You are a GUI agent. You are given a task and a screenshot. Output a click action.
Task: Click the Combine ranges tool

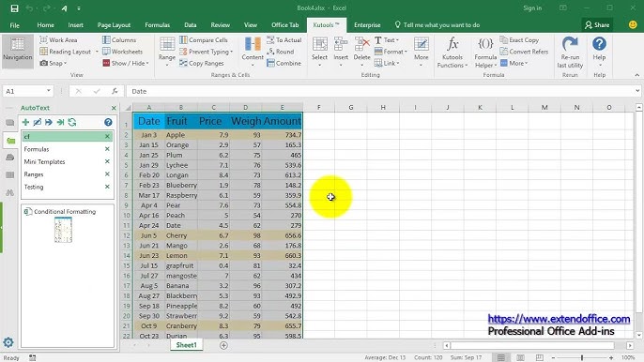[284, 63]
